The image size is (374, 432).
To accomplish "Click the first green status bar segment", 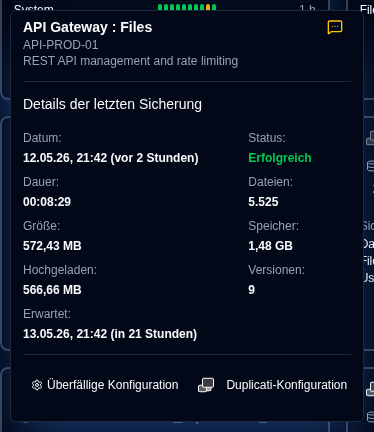I will (160, 7).
